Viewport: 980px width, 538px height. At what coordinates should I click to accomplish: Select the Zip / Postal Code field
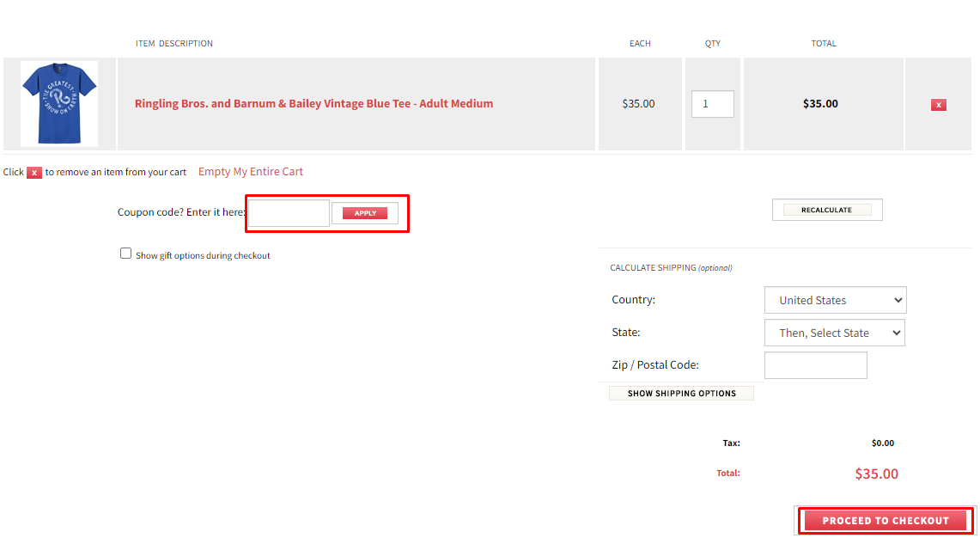coord(815,365)
